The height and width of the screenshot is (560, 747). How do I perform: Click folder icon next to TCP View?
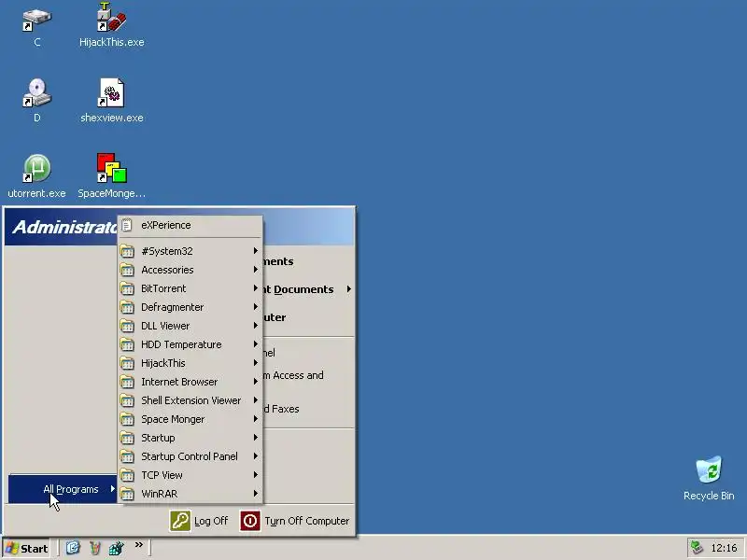[x=127, y=475]
